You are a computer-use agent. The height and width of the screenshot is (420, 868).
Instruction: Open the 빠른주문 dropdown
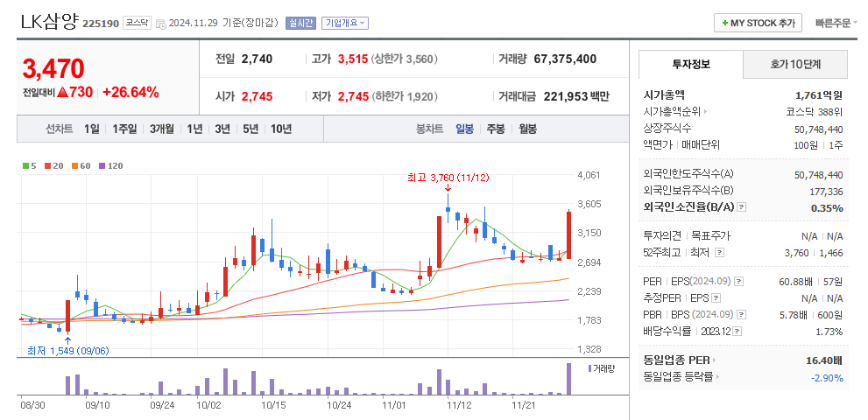pos(836,24)
